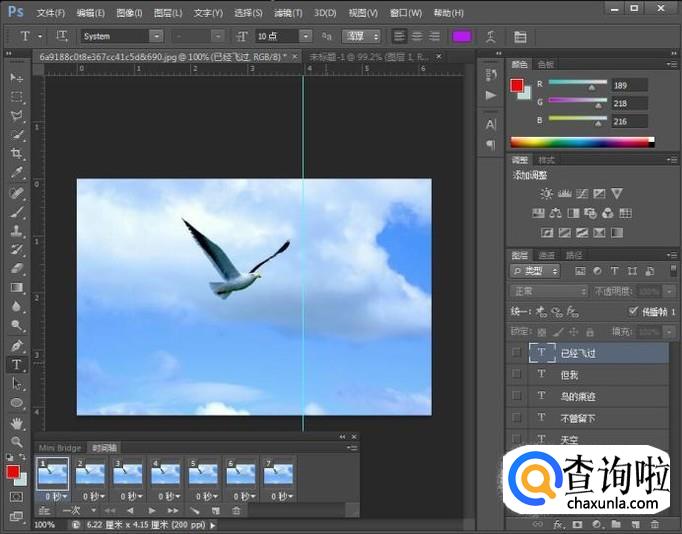The height and width of the screenshot is (534, 682).
Task: Select the Lasso tool
Action: tap(16, 116)
